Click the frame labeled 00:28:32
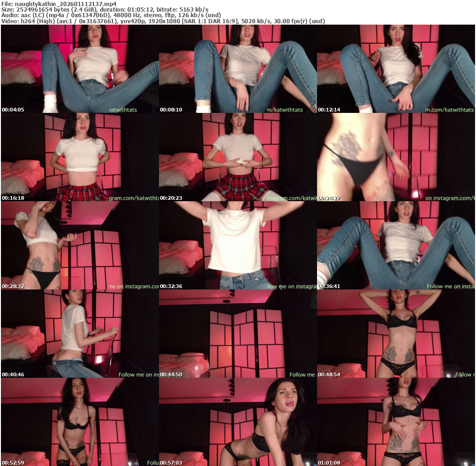 coord(79,245)
